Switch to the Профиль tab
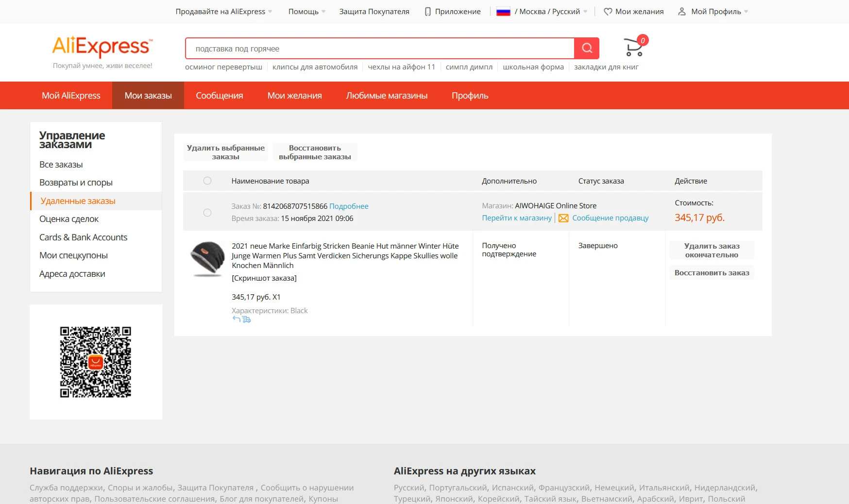The width and height of the screenshot is (849, 504). (x=470, y=96)
